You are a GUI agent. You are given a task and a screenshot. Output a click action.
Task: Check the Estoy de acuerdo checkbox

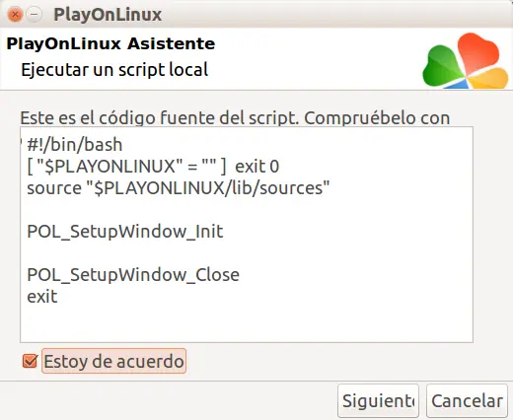click(30, 361)
